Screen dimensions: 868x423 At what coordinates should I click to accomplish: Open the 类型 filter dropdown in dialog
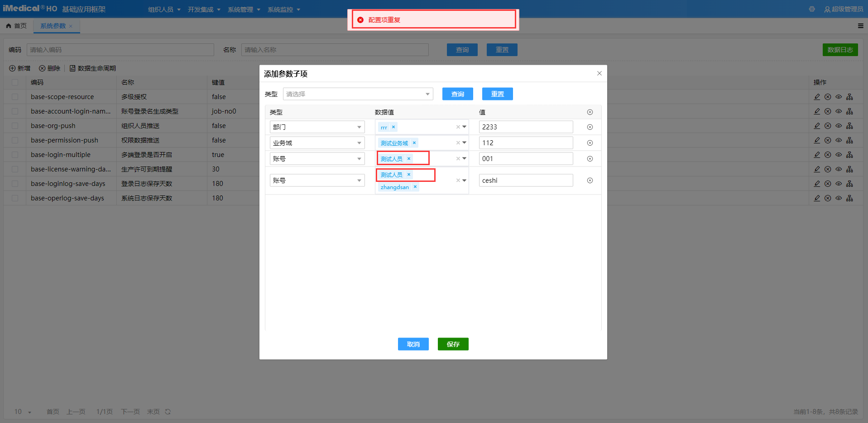pyautogui.click(x=358, y=94)
